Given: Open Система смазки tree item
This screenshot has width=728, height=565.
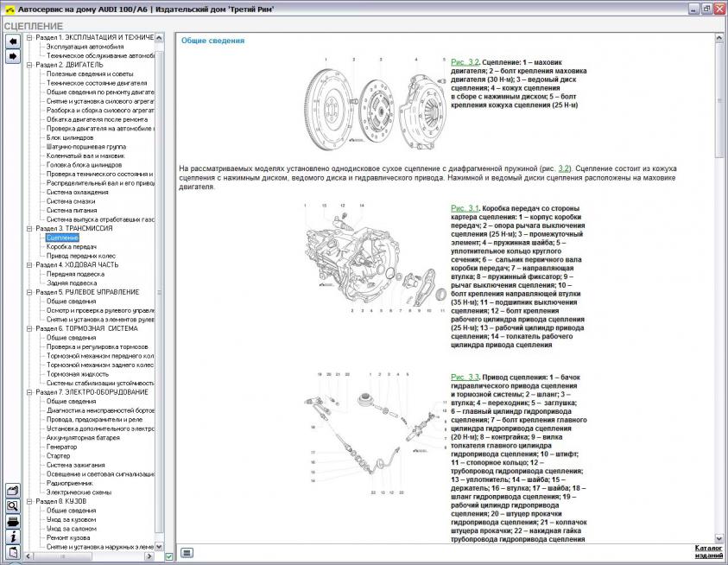Looking at the screenshot, I should click(x=71, y=201).
